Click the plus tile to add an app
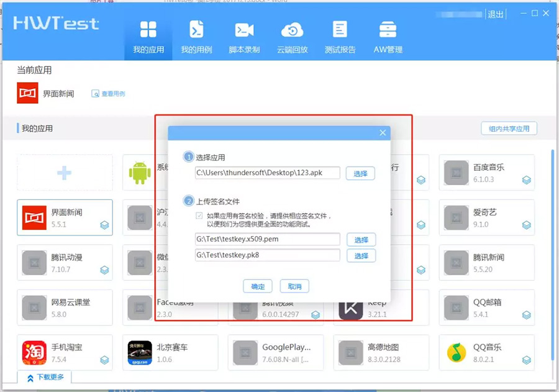 coord(65,173)
